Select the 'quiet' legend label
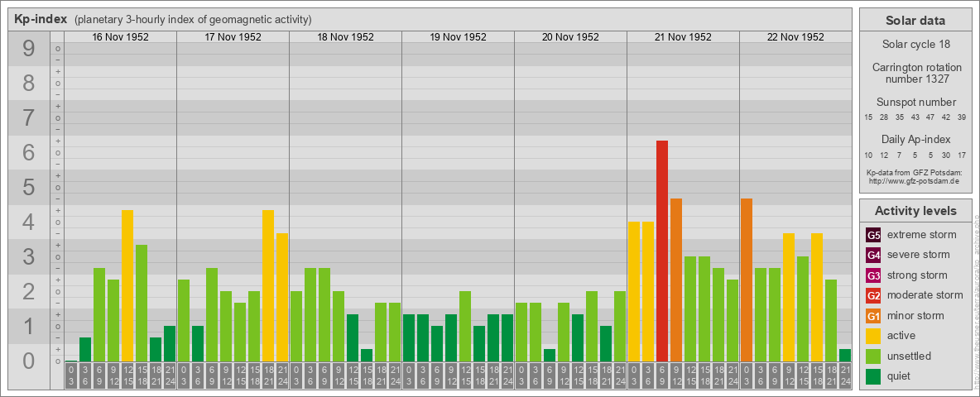This screenshot has width=980, height=397. pos(899,376)
